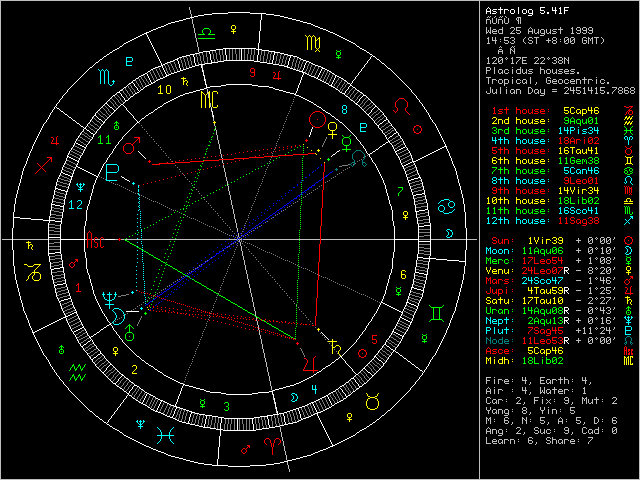Select the Aquarius wave glyph on the wheel
640x480 pixels.
(x=78, y=373)
